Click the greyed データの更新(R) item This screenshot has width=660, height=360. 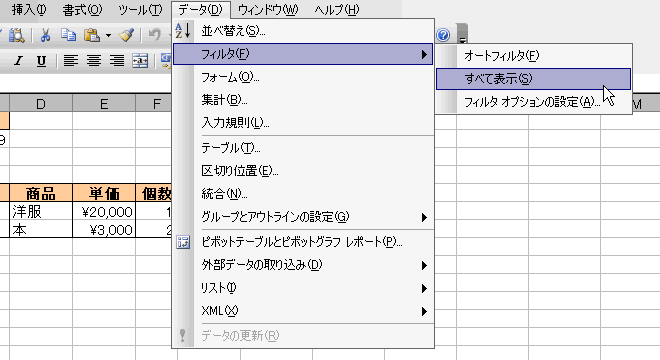coord(303,336)
